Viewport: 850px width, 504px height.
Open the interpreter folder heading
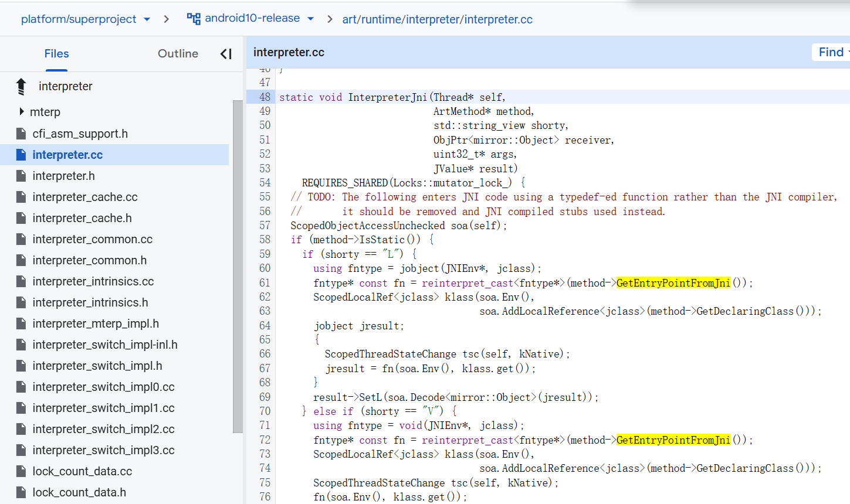point(65,86)
